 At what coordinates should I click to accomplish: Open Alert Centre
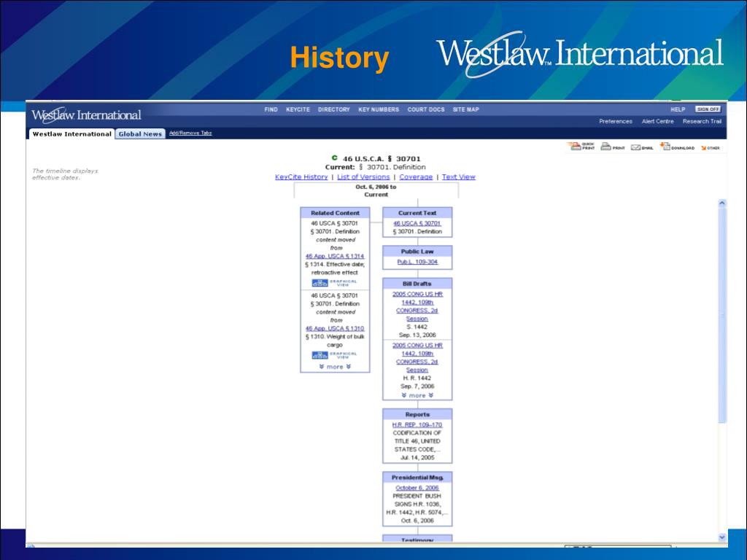tap(657, 122)
